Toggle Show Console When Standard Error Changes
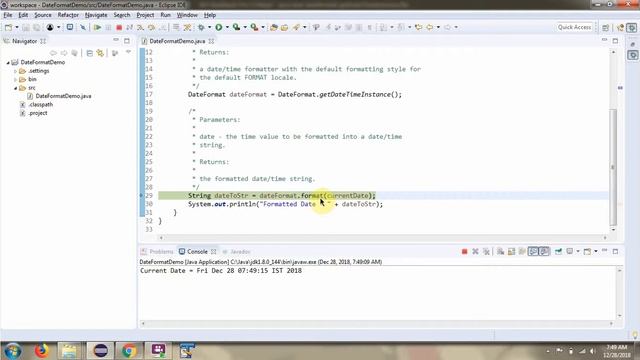The image size is (640, 360). 544,251
